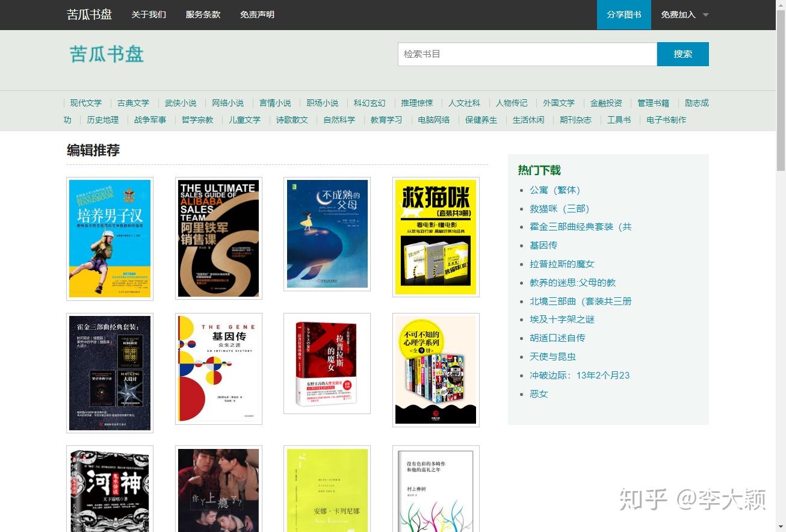Open the 关于我们 page

(x=149, y=14)
